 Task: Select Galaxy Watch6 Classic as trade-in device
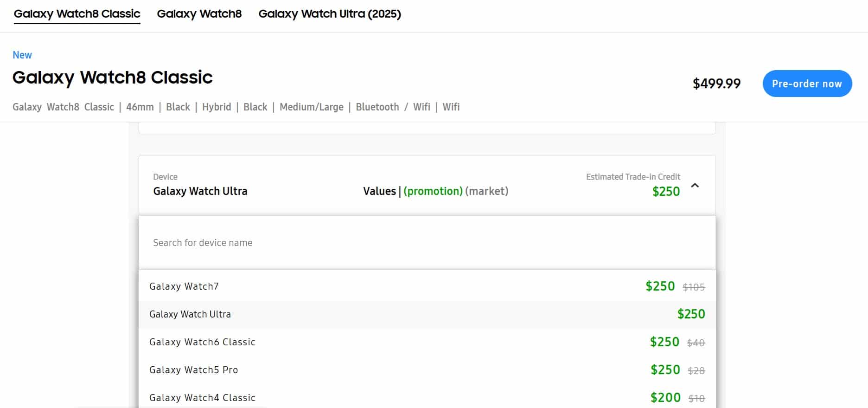202,342
